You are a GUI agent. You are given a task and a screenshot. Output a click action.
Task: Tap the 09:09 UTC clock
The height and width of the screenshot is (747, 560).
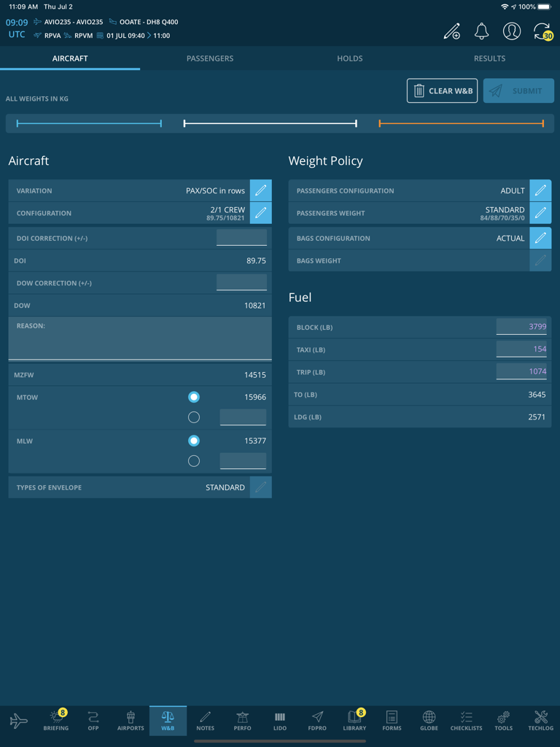point(17,28)
